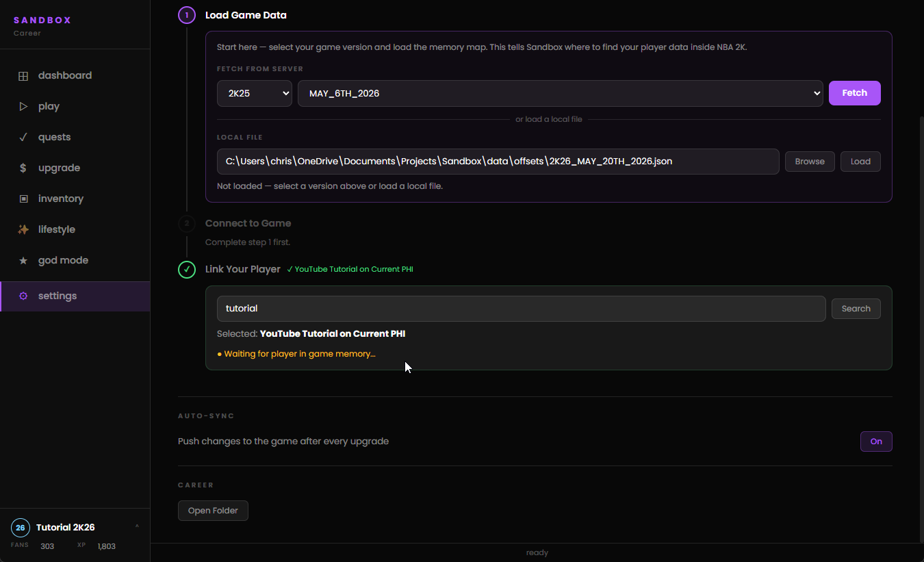Click the Open Folder button under Career
The height and width of the screenshot is (562, 924).
point(213,511)
